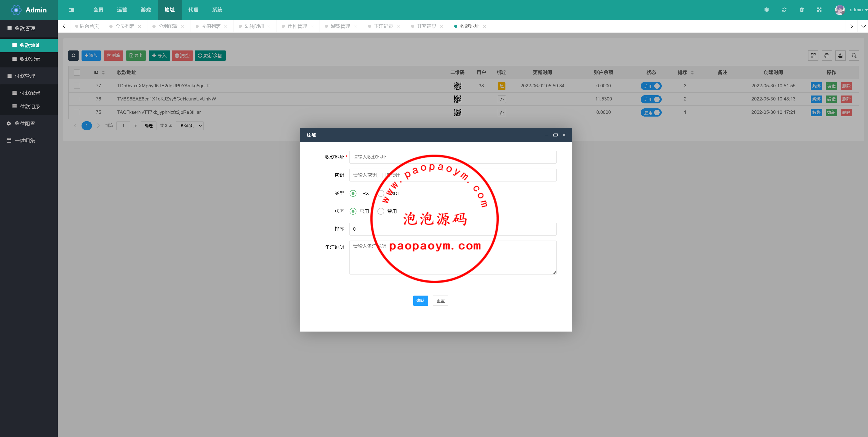Open the 15 条/页 page size dropdown
The width and height of the screenshot is (868, 437).
pyautogui.click(x=190, y=126)
